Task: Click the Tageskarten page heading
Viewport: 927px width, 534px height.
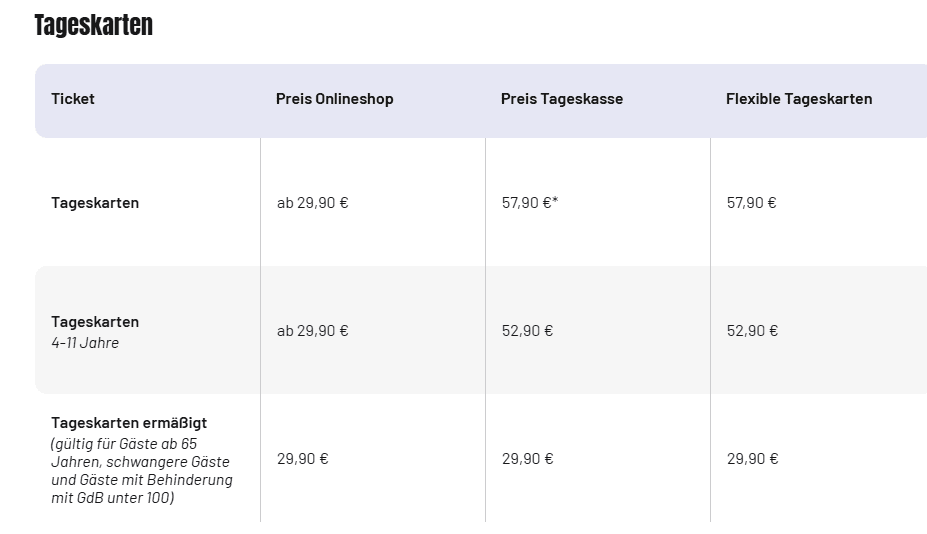Action: [x=93, y=25]
